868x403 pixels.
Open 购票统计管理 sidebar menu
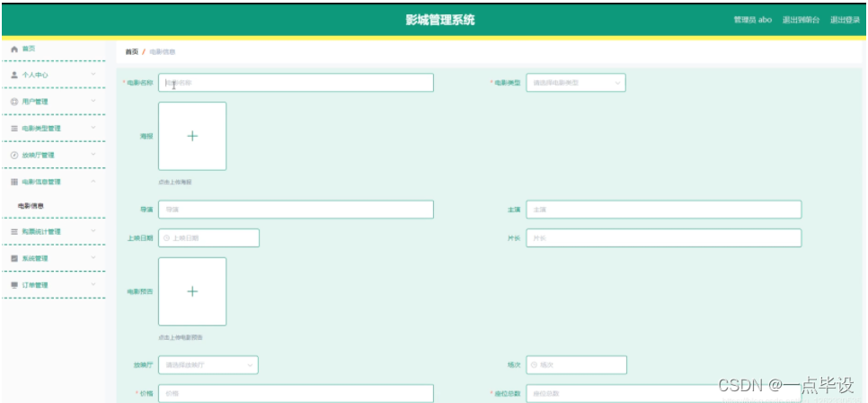[x=54, y=232]
